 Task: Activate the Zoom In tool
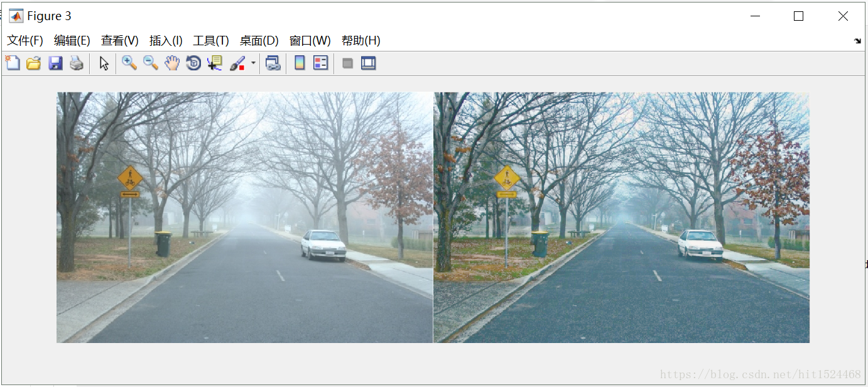(x=129, y=63)
